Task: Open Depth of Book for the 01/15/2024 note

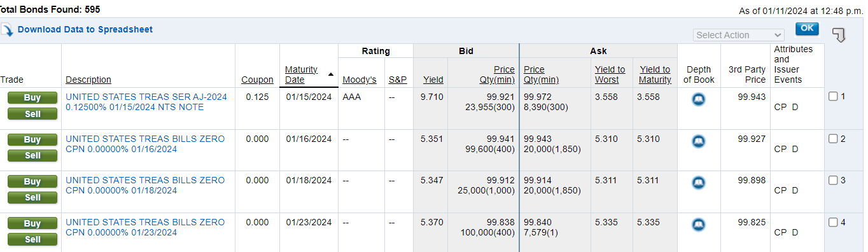Action: tap(698, 99)
